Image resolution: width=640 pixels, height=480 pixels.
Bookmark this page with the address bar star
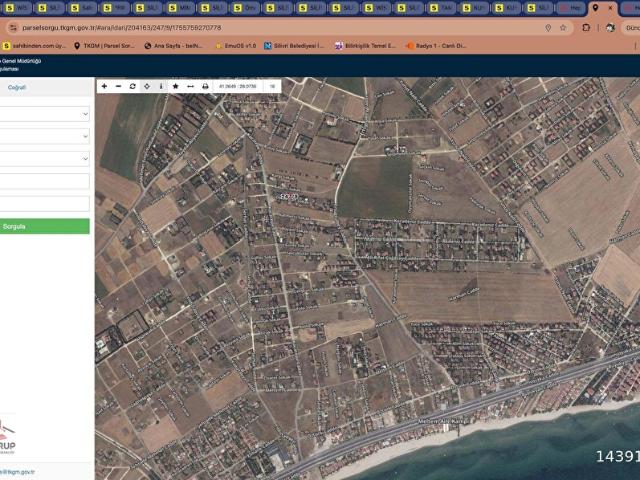pos(562,28)
